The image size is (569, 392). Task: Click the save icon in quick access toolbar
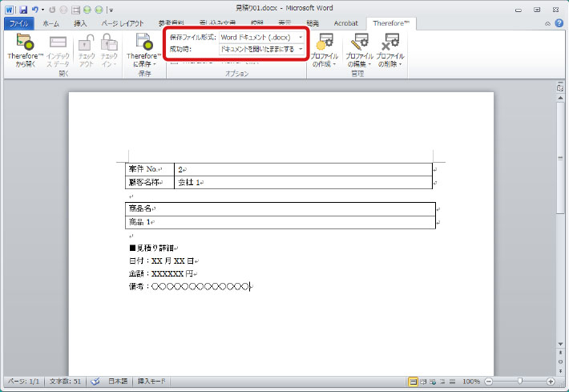pyautogui.click(x=23, y=9)
